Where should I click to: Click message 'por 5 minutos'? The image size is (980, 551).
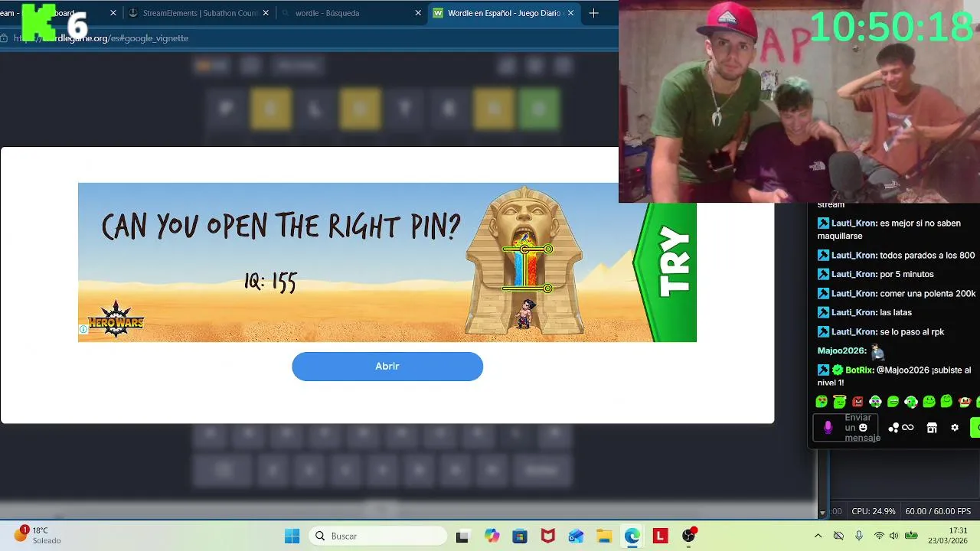click(x=906, y=274)
